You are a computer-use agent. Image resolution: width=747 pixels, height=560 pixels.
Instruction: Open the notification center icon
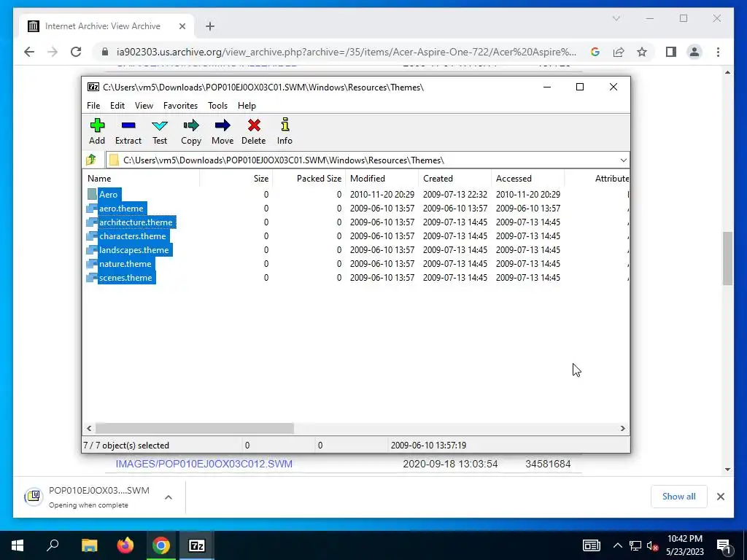[724, 545]
